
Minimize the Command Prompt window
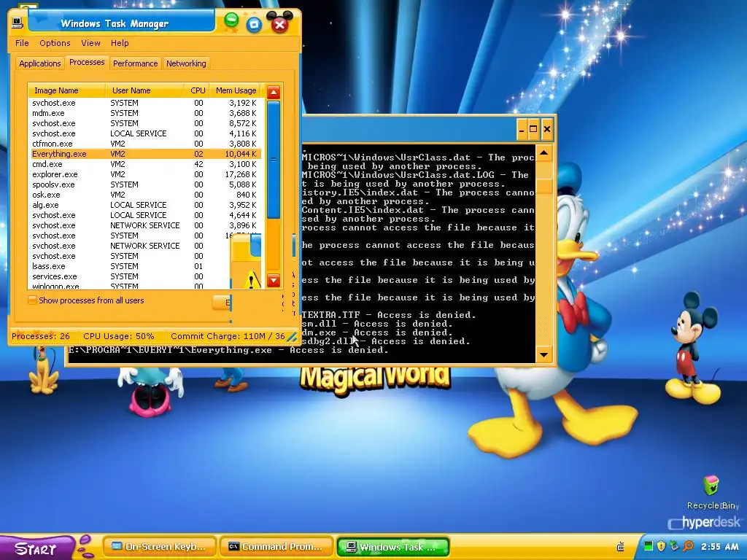coord(522,129)
